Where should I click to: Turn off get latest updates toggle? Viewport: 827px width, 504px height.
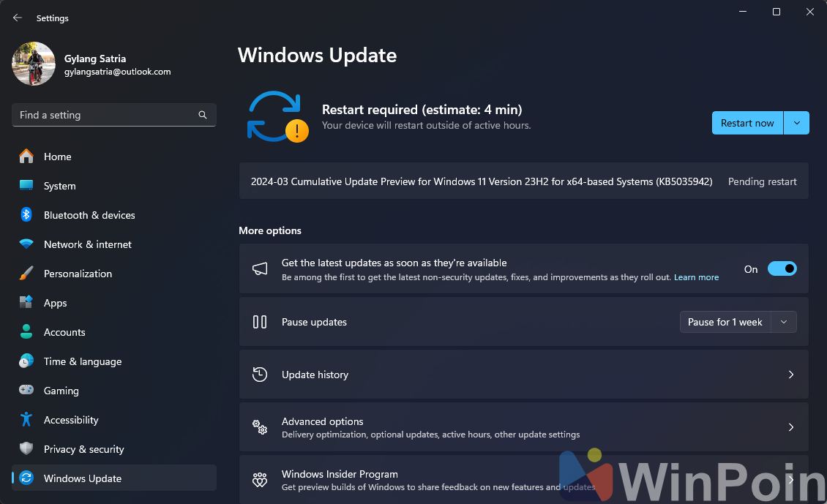tap(782, 269)
